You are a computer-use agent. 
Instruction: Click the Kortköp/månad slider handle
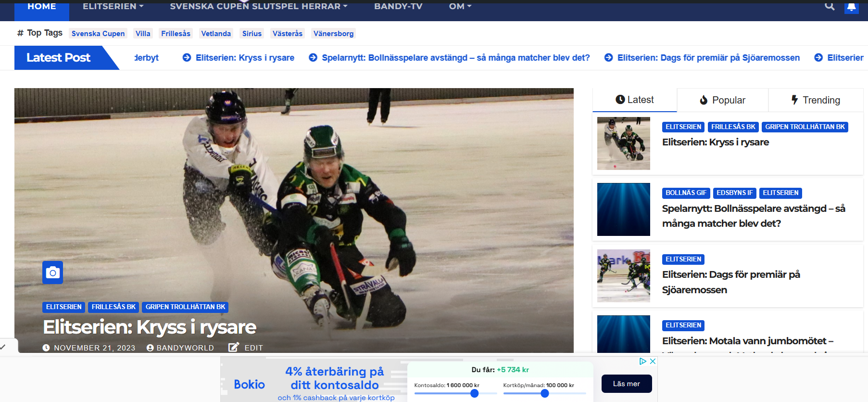pos(544,393)
